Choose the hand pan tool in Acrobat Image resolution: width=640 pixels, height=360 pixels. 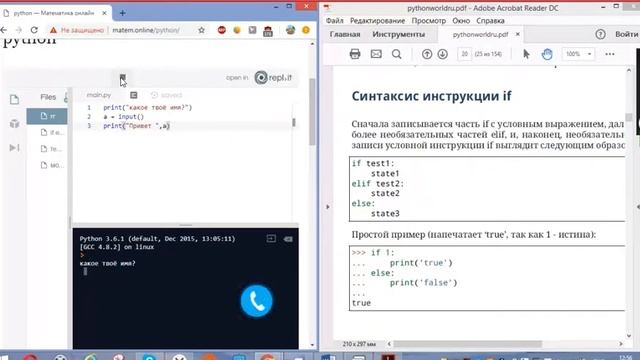coord(547,54)
